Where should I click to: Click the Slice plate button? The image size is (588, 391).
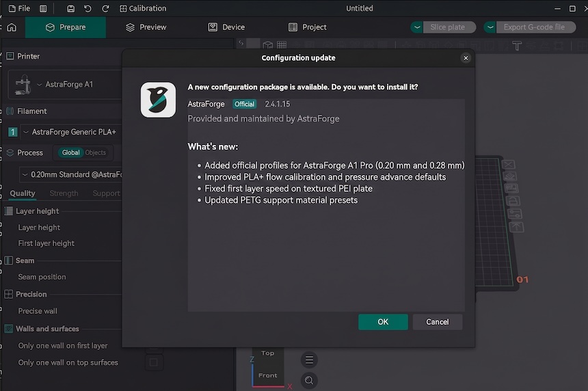tap(449, 27)
